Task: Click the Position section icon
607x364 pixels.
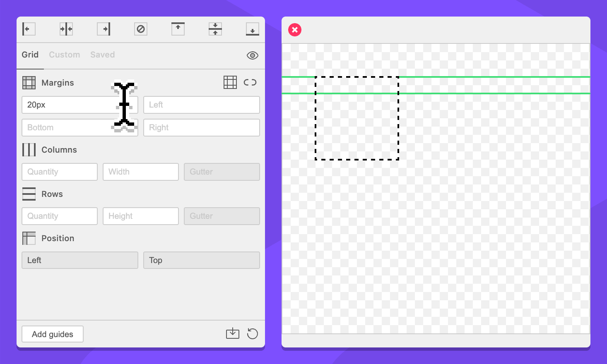Action: pos(29,238)
